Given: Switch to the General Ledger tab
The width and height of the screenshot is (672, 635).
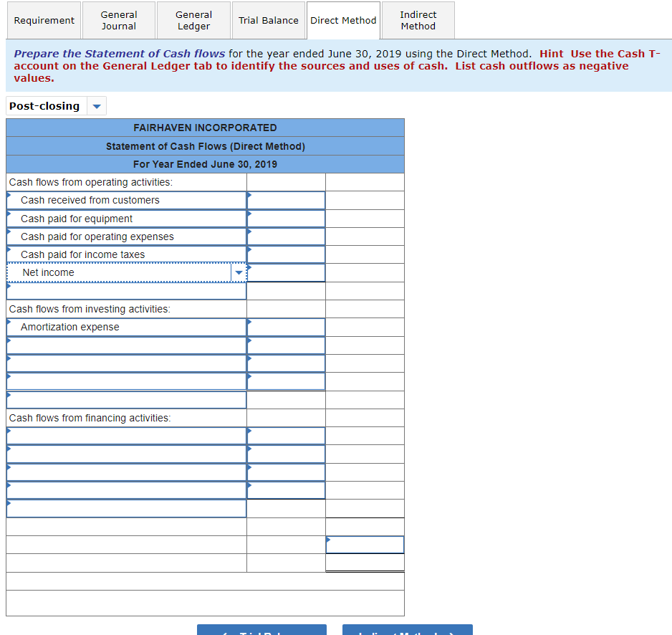Looking at the screenshot, I should [x=193, y=20].
